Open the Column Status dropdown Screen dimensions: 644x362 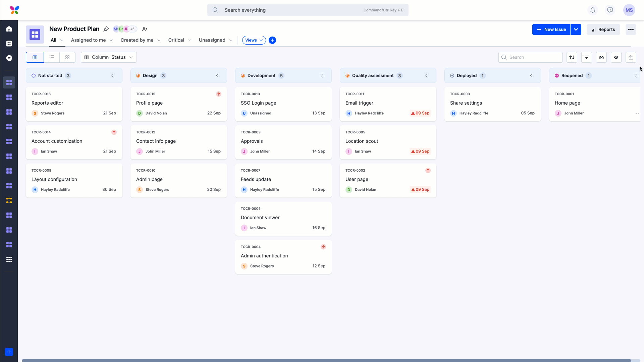(x=109, y=57)
